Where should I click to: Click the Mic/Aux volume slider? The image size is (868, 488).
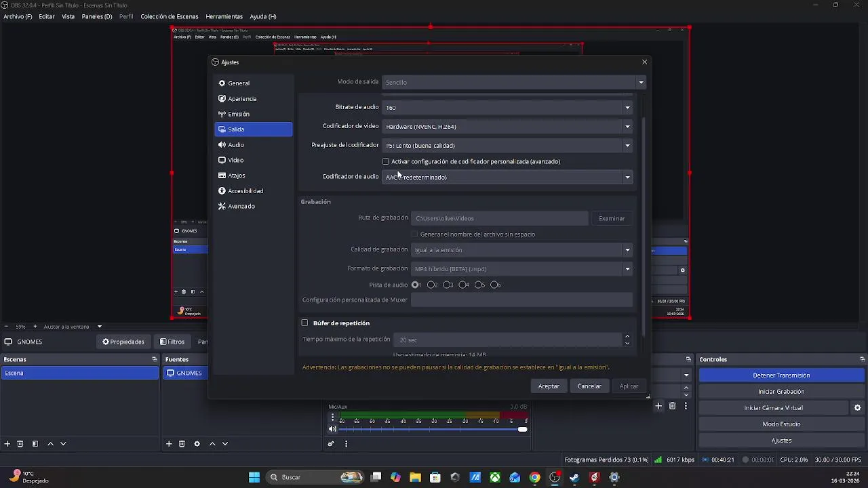tap(433, 429)
